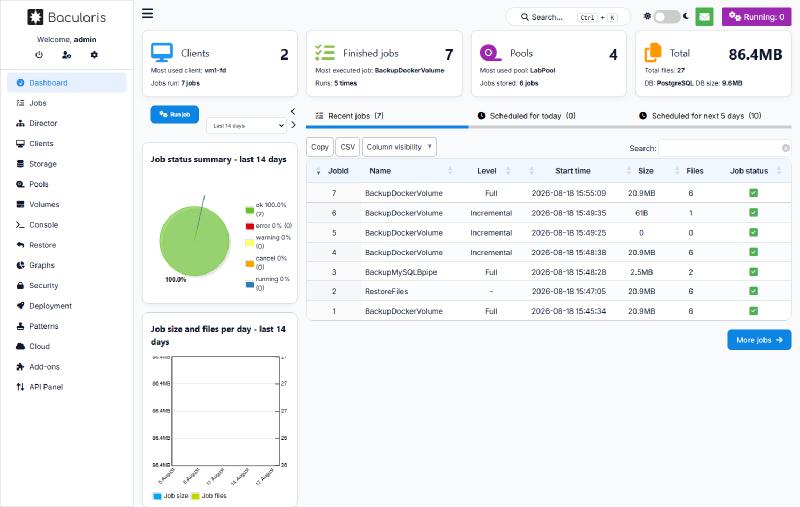Click the More jobs button
The width and height of the screenshot is (800, 507).
click(759, 340)
